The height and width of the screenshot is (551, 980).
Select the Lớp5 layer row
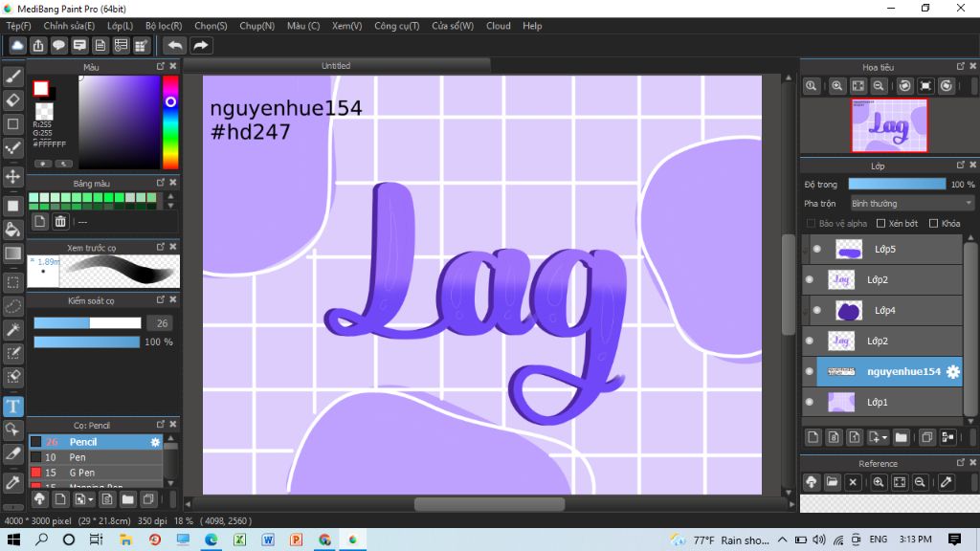(881, 250)
